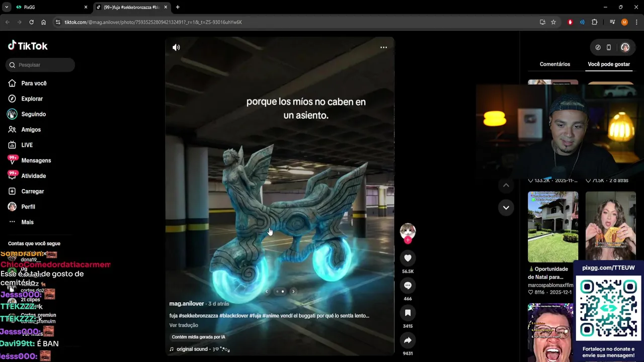This screenshot has width=644, height=362.
Task: Open Mensagens inbox
Action: tap(36, 160)
